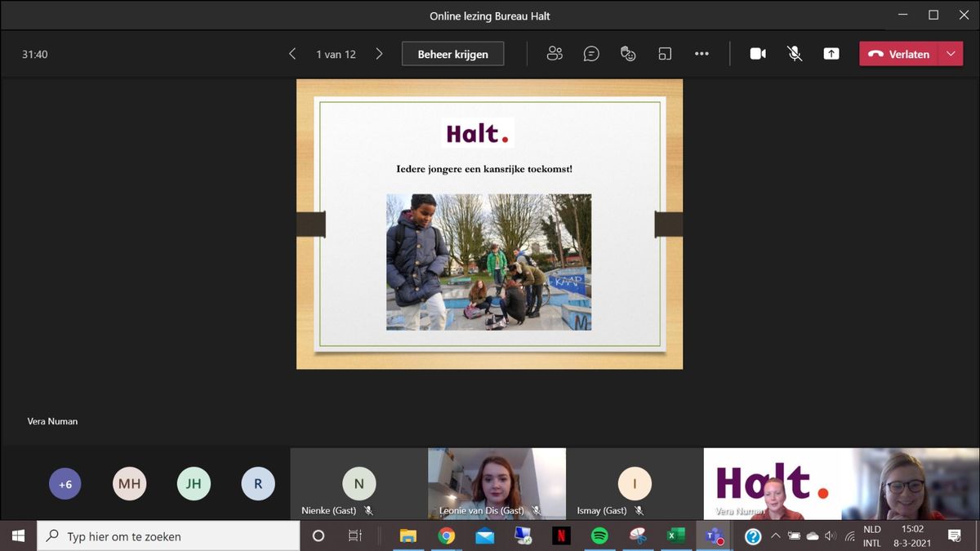Image resolution: width=980 pixels, height=551 pixels.
Task: Open Excel from the taskbar
Action: click(676, 535)
